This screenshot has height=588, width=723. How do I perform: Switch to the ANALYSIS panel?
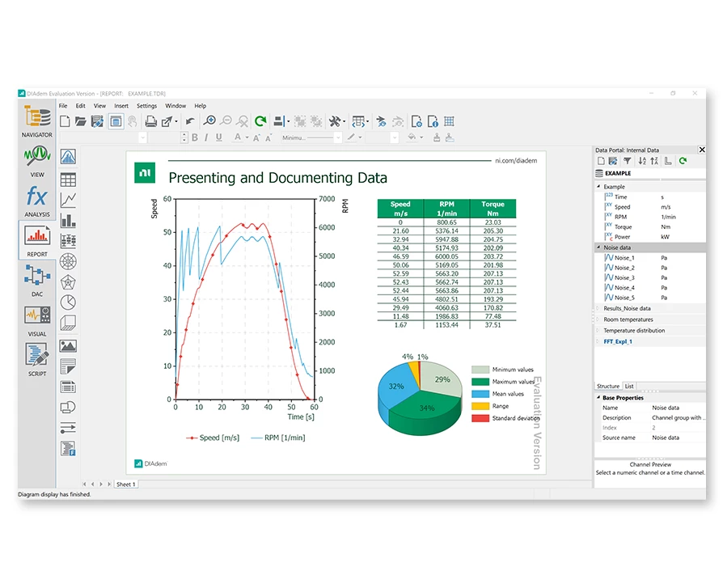[37, 201]
